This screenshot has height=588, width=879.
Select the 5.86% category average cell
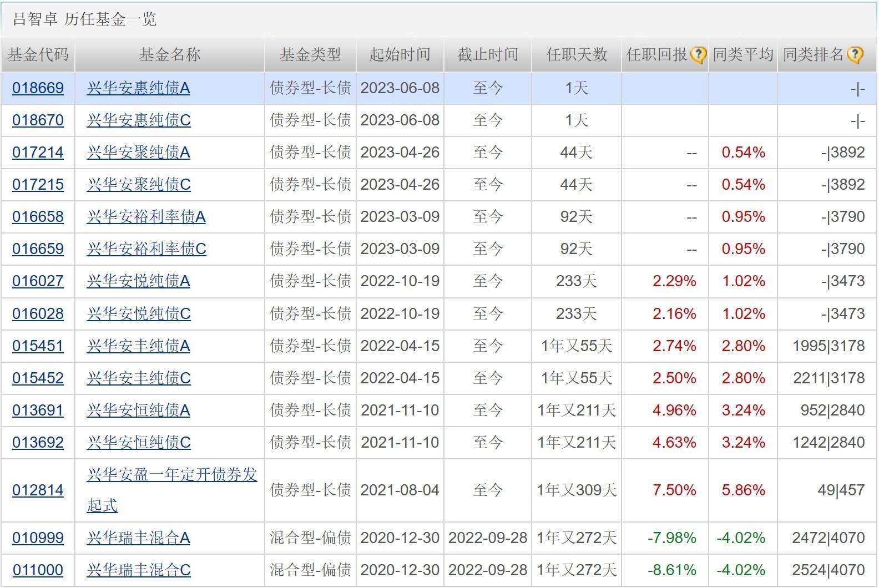[743, 490]
